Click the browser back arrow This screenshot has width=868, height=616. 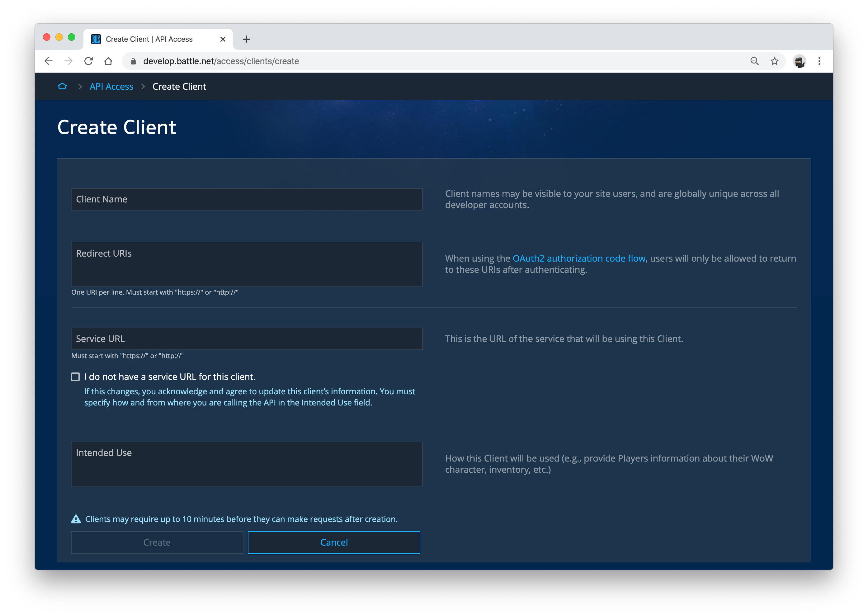click(x=49, y=61)
